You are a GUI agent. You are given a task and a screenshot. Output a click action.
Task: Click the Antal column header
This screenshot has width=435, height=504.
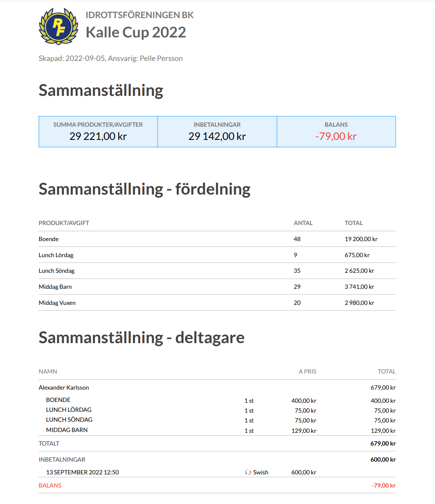point(303,223)
